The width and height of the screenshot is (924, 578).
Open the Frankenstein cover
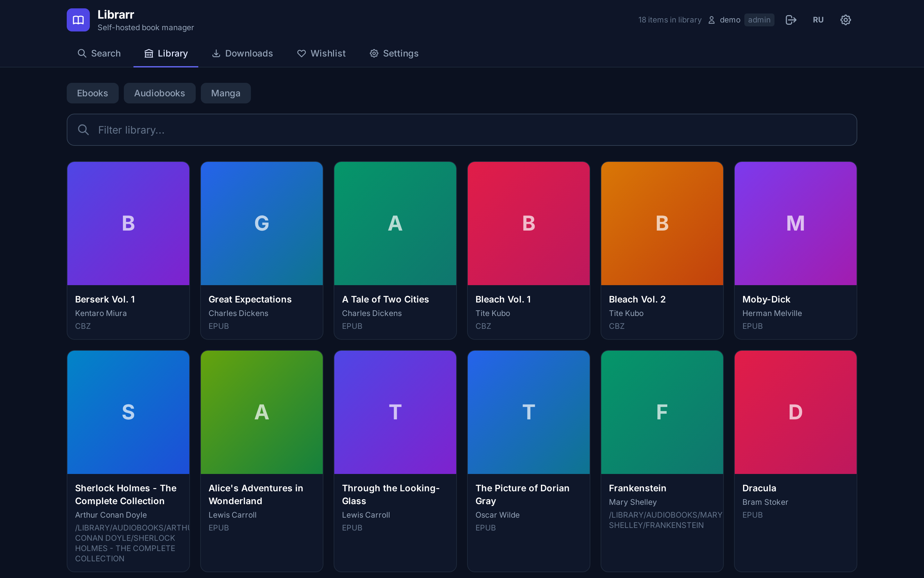click(662, 412)
